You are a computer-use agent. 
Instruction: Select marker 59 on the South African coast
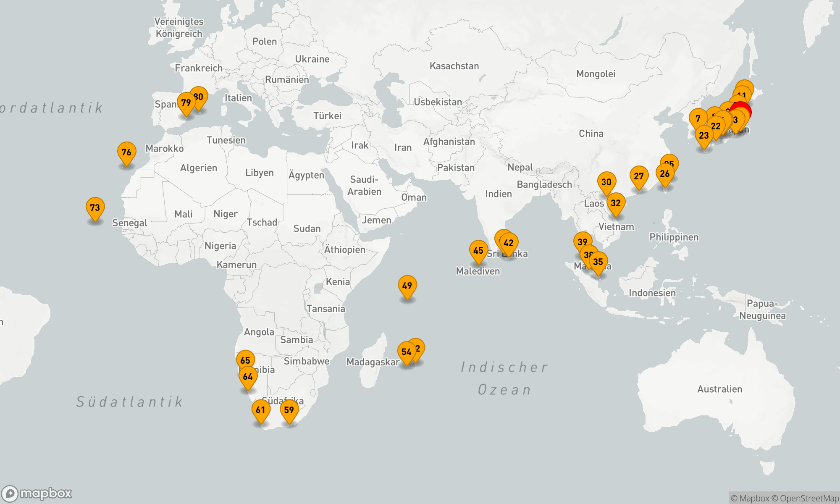[289, 410]
